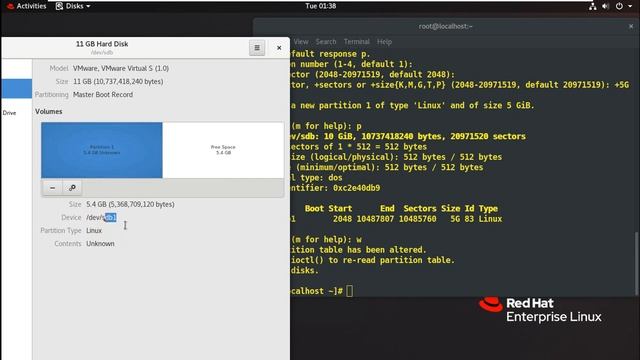Click the volume speaker icon in top bar
The image size is (640, 360).
click(x=605, y=6)
